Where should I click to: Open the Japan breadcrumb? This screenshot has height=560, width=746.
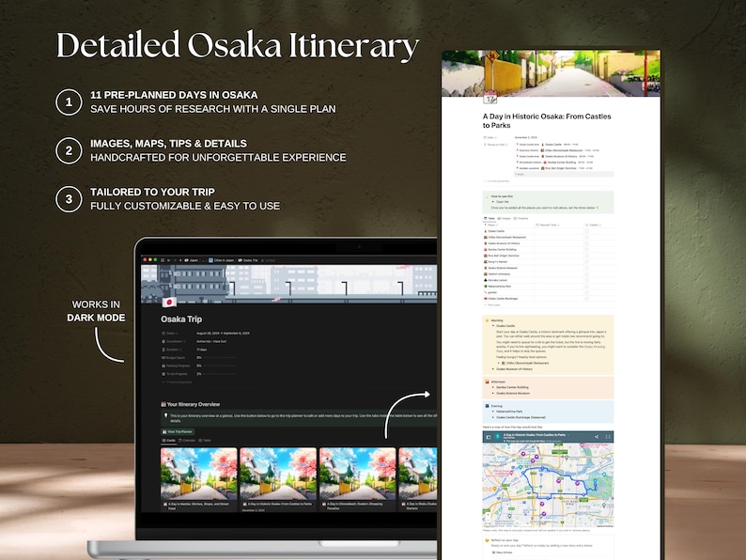pyautogui.click(x=192, y=260)
